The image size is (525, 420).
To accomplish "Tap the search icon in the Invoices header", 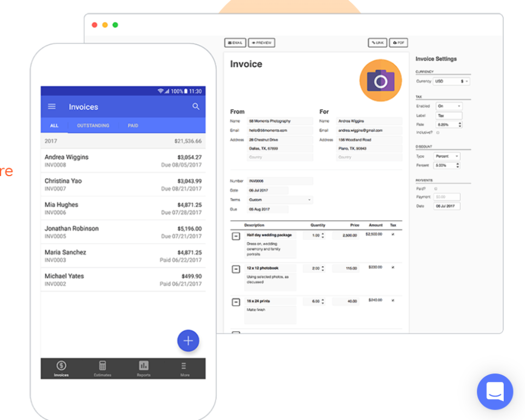I will [x=196, y=106].
